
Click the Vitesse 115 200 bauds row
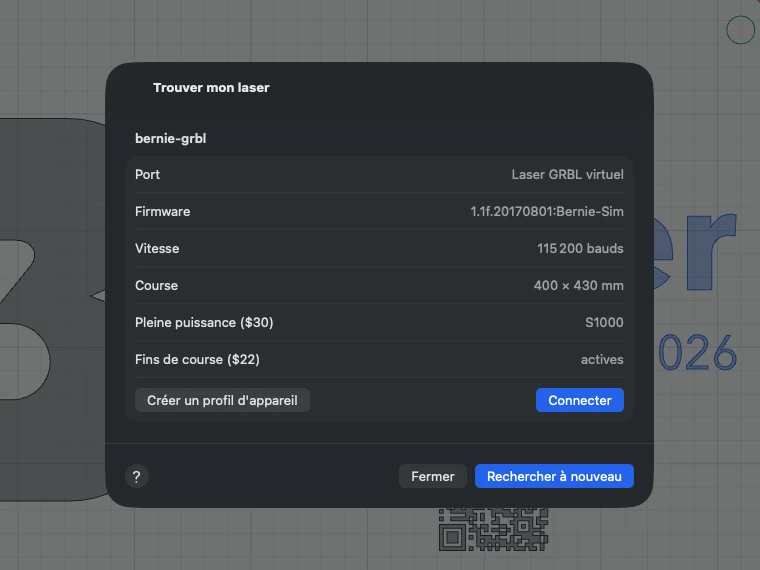point(380,248)
